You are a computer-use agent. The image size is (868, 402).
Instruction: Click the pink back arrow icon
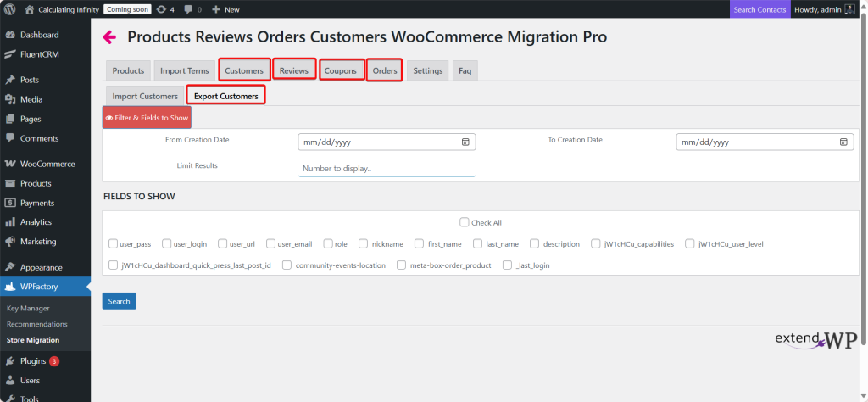(x=109, y=37)
